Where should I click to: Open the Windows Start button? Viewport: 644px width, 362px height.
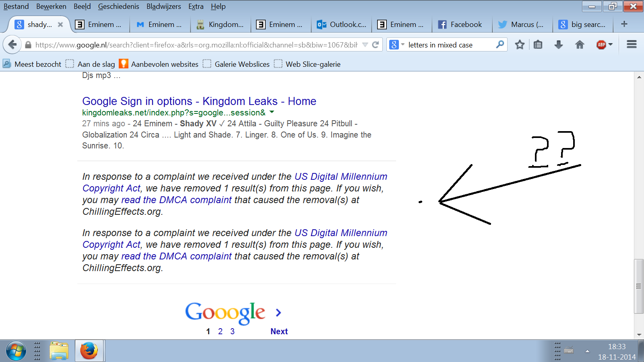[x=16, y=351]
